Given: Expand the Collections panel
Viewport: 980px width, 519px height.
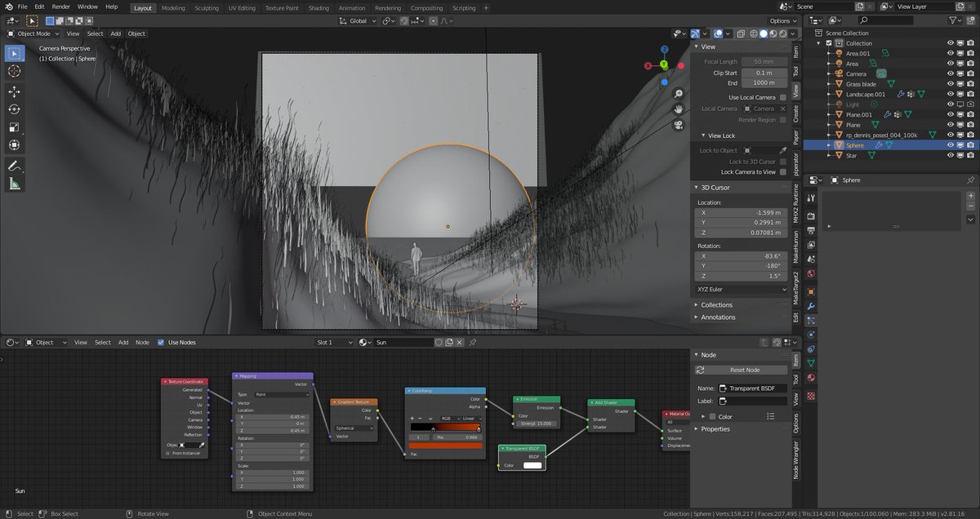Looking at the screenshot, I should [716, 305].
